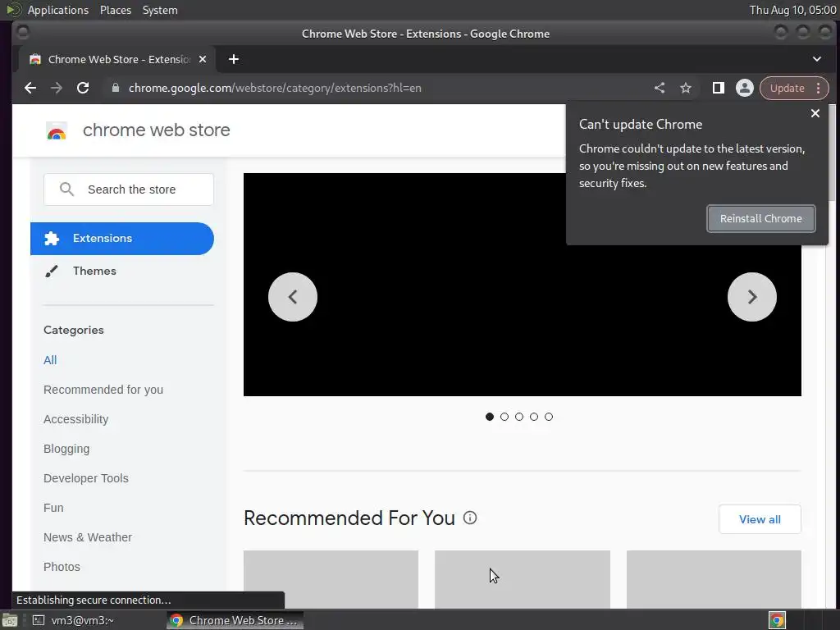The height and width of the screenshot is (630, 840).
Task: Open the Applications menu
Action: point(58,10)
